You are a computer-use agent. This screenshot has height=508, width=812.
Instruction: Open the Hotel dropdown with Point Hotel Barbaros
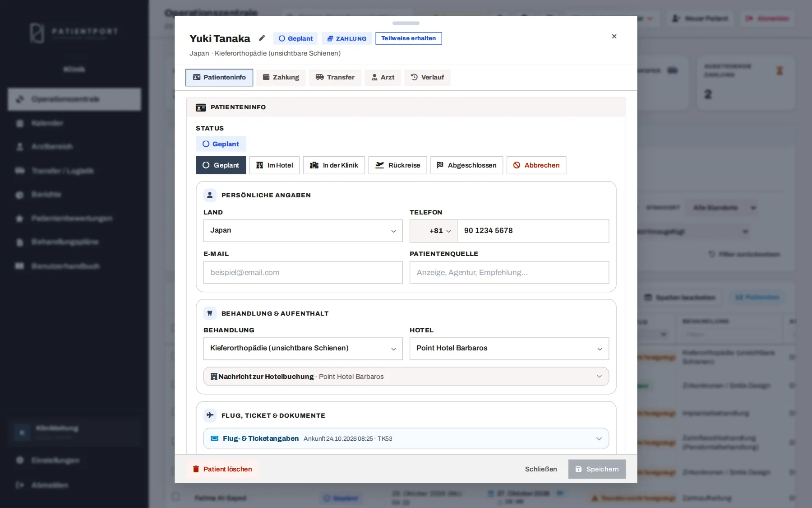click(509, 349)
